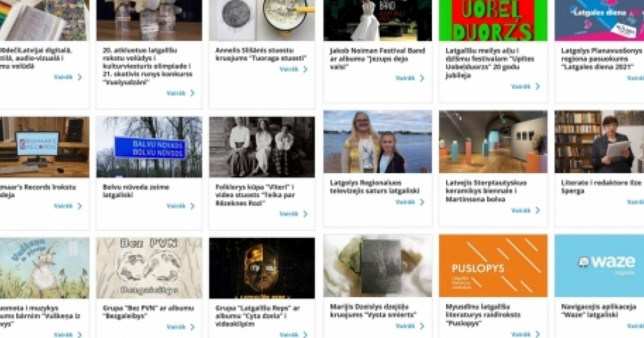The height and width of the screenshot is (338, 644).
Task: Click the Uobeļduorzs festival poster image
Action: pos(493,21)
